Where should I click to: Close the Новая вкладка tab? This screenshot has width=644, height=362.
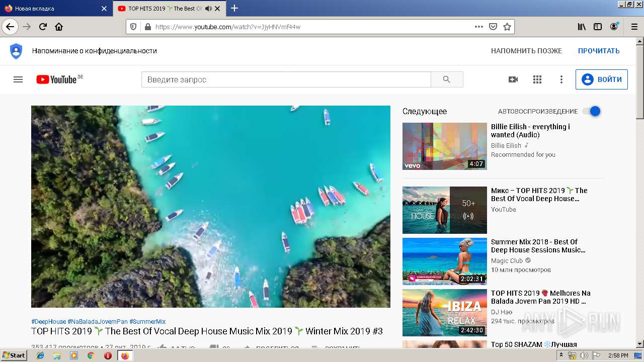coord(104,9)
